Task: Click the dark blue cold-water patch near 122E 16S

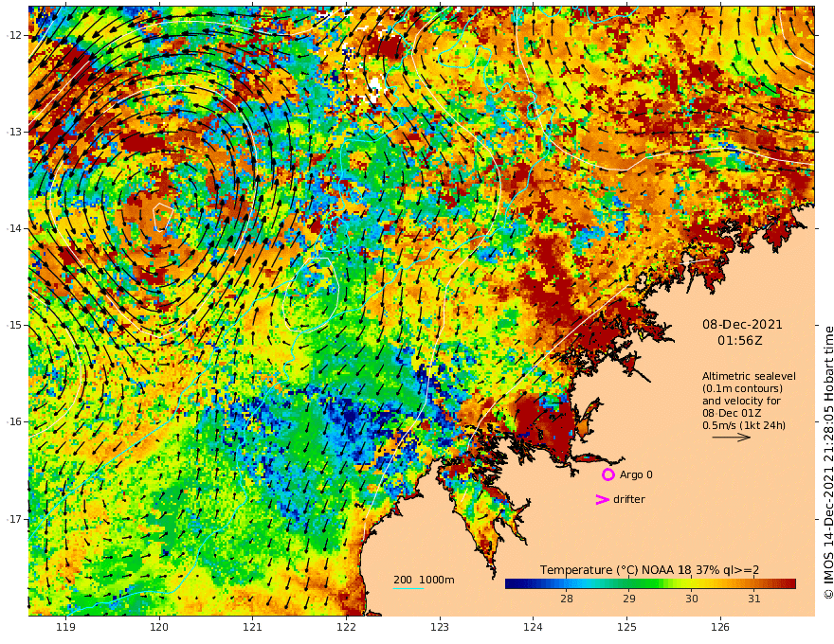Action: point(351,415)
